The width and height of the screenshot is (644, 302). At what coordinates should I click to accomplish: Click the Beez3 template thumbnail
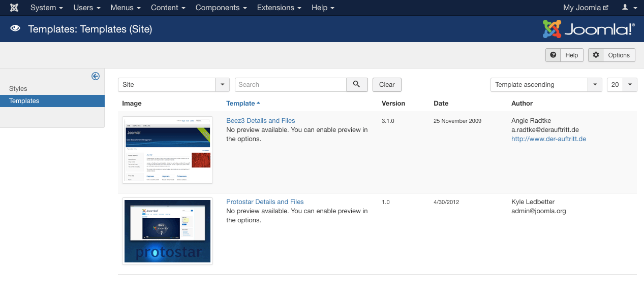pyautogui.click(x=168, y=150)
